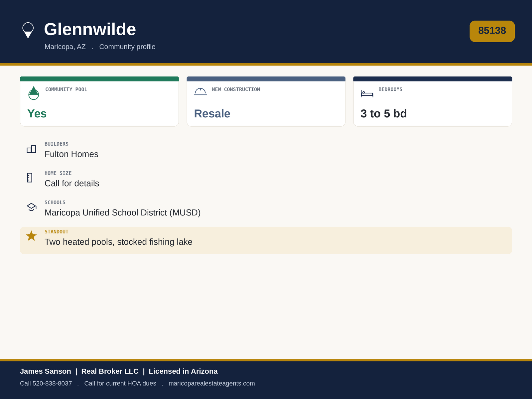Click Call for current HOA dues
Viewport: 532px width, 399px height.
[x=120, y=383]
